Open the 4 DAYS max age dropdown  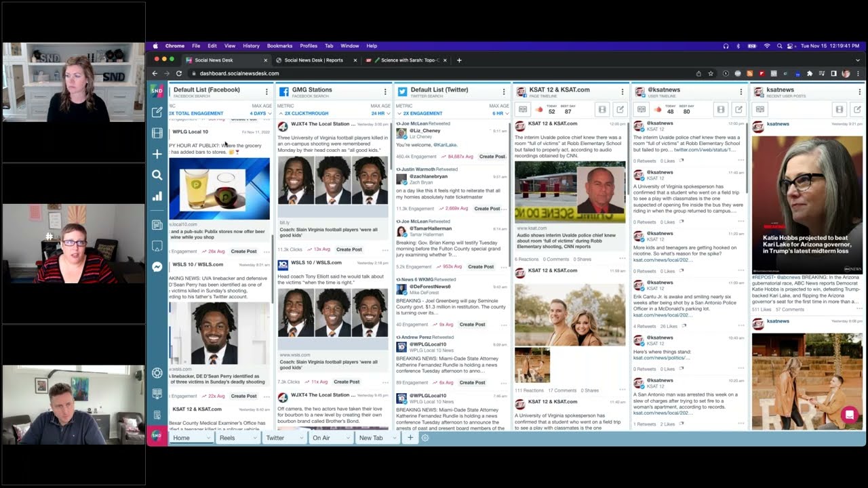[261, 113]
